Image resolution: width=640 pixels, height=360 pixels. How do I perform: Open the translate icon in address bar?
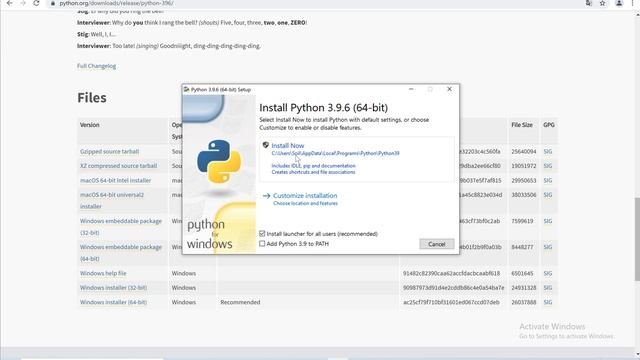589,3
